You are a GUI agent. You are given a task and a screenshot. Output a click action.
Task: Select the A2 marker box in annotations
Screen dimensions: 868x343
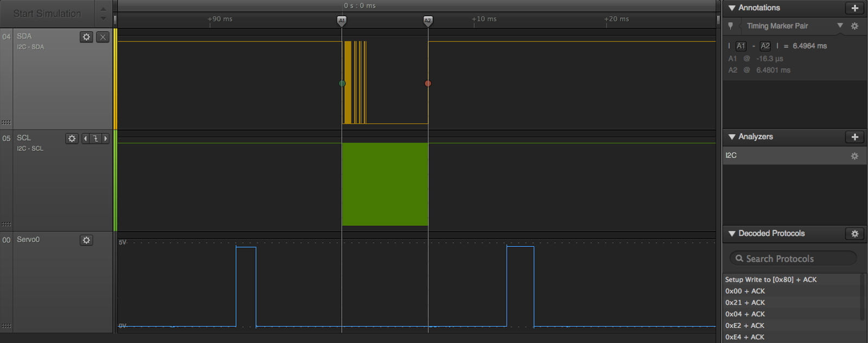click(x=765, y=46)
